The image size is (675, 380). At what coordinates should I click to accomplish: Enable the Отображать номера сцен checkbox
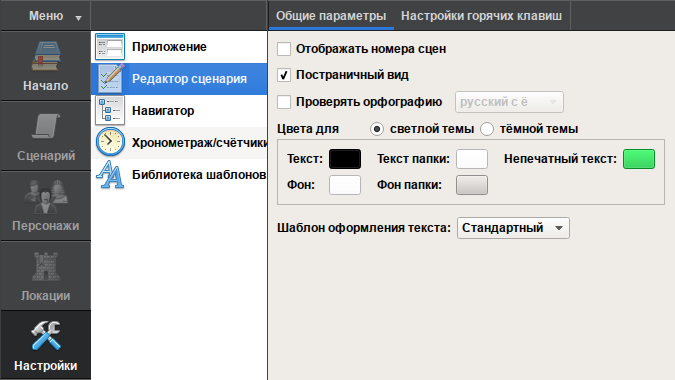(284, 49)
